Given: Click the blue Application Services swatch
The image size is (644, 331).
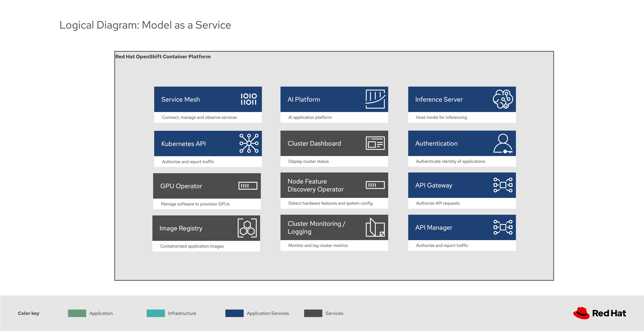Looking at the screenshot, I should pos(234,313).
